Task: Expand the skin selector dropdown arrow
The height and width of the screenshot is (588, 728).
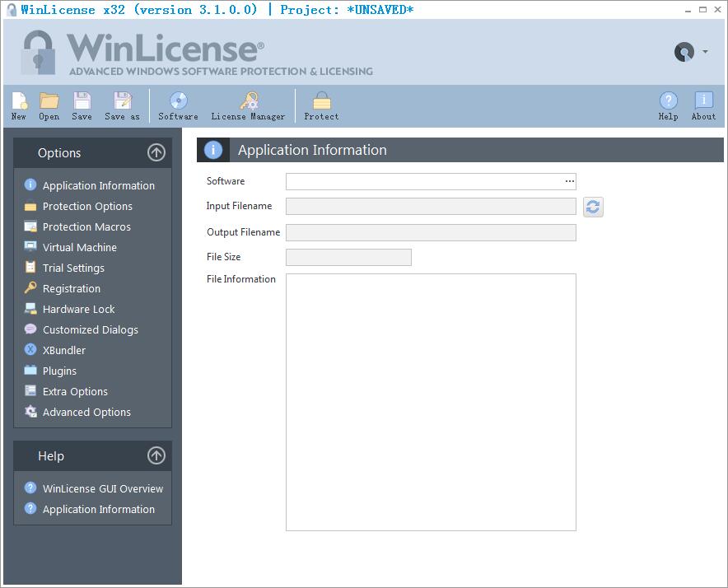Action: [705, 51]
